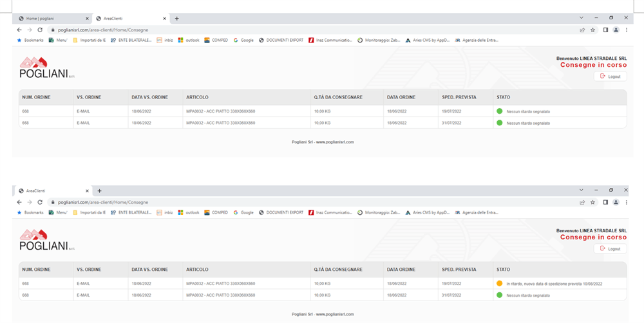Open side panel in lower browser window
644x323 pixels.
(x=605, y=202)
